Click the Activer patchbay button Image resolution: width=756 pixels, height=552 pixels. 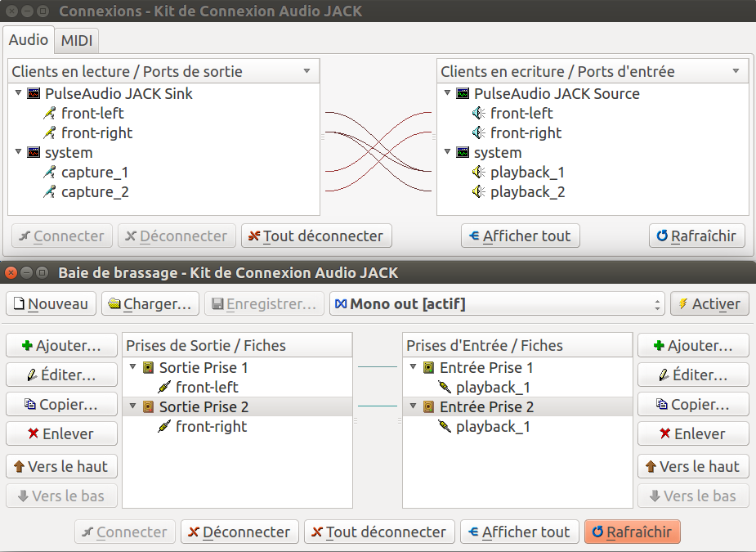pos(709,304)
